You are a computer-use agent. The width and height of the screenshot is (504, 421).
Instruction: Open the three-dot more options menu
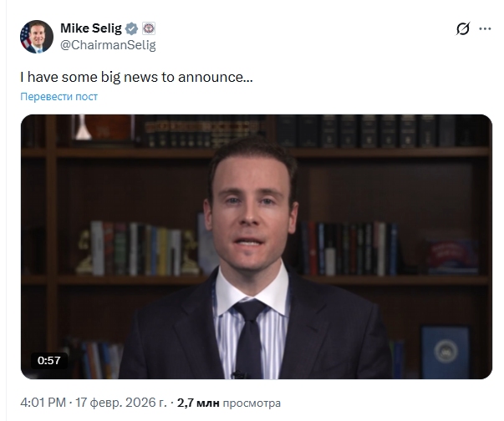pos(485,28)
